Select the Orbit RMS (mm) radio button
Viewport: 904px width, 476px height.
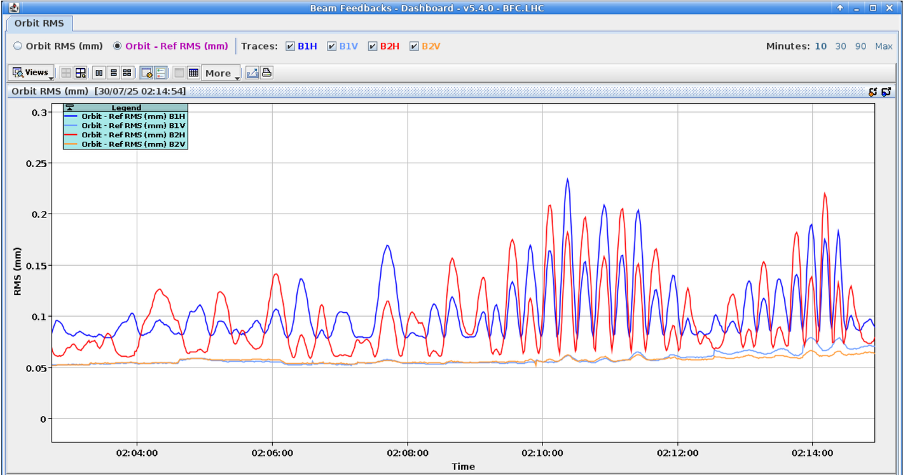(18, 46)
